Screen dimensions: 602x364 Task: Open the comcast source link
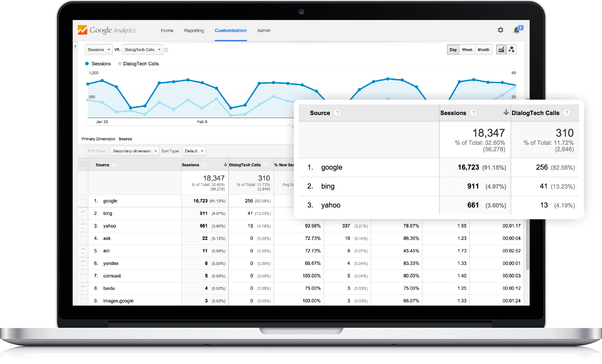click(112, 276)
